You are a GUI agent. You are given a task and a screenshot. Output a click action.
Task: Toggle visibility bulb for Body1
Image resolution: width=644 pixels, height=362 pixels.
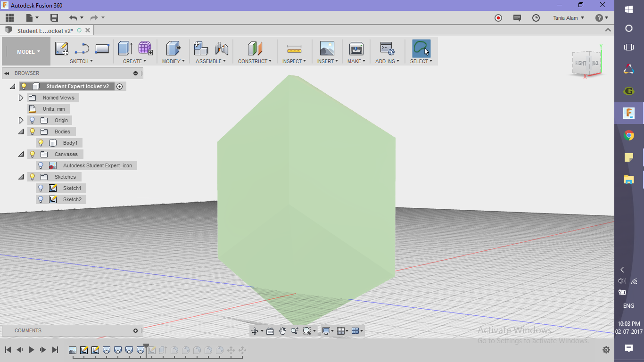point(41,143)
